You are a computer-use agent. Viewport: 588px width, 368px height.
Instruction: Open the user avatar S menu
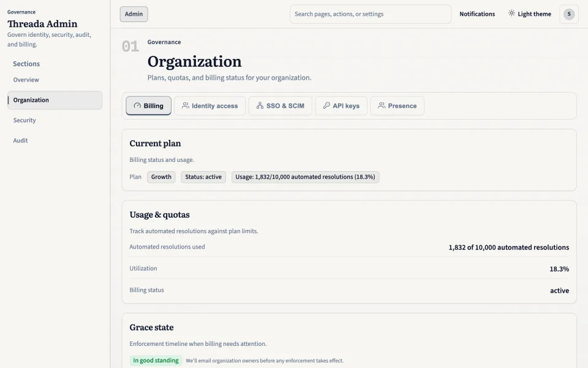click(x=569, y=14)
